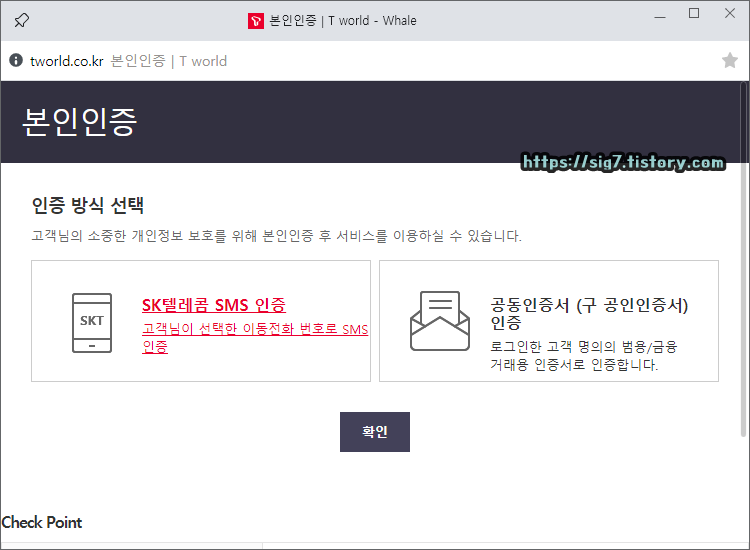This screenshot has width=750, height=550.
Task: Click the T world favicon in title bar
Action: pos(255,21)
